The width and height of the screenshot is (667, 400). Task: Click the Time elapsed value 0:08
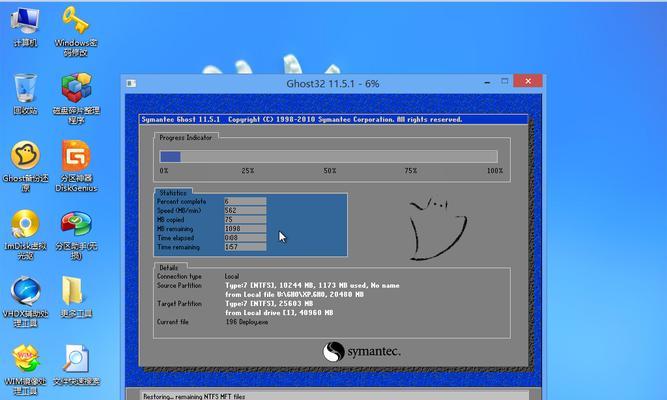pyautogui.click(x=245, y=238)
